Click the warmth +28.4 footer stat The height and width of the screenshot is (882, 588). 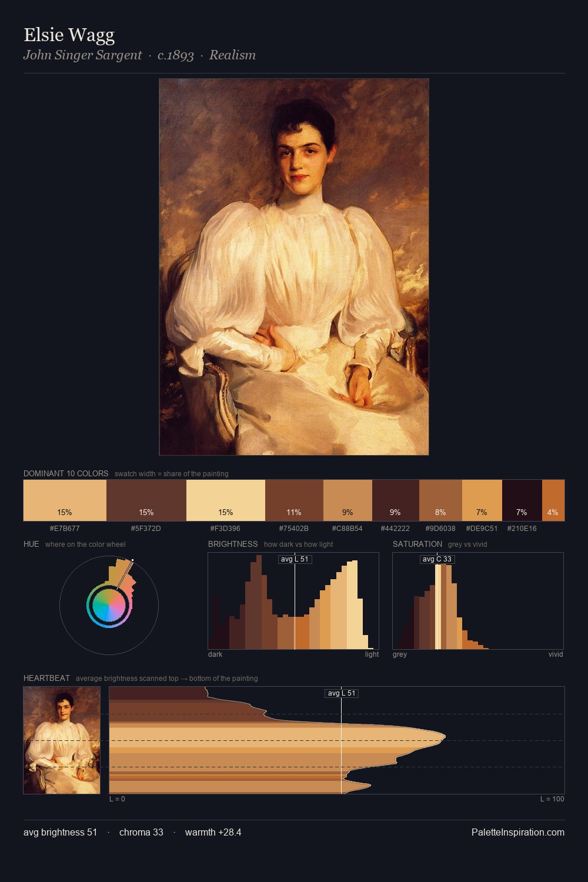(x=213, y=833)
